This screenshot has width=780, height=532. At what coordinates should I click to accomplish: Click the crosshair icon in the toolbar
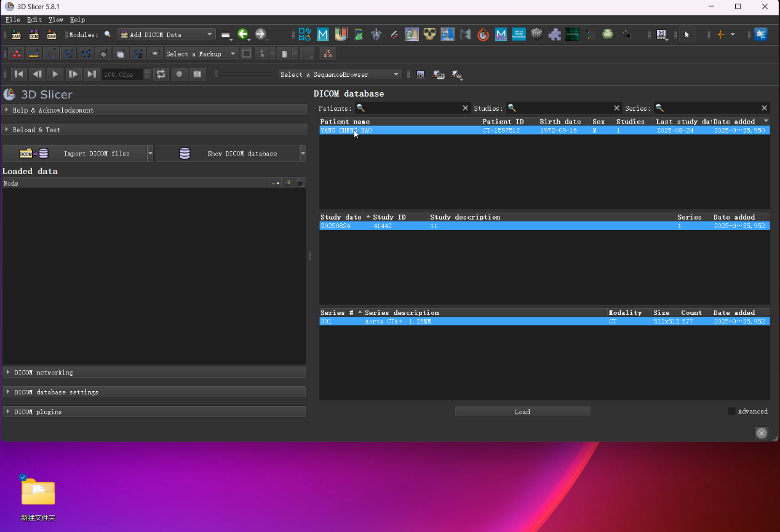tap(721, 34)
